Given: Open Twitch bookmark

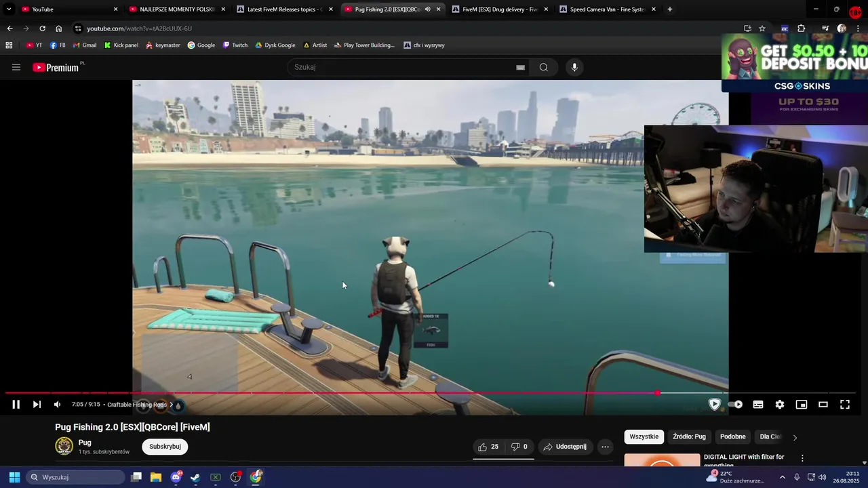Looking at the screenshot, I should [235, 45].
